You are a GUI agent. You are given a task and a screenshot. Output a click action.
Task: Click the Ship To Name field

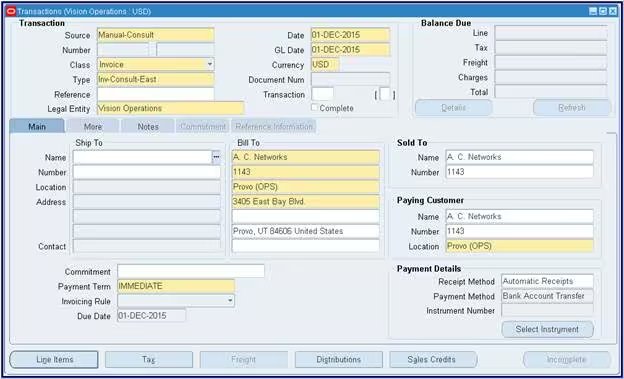click(142, 157)
